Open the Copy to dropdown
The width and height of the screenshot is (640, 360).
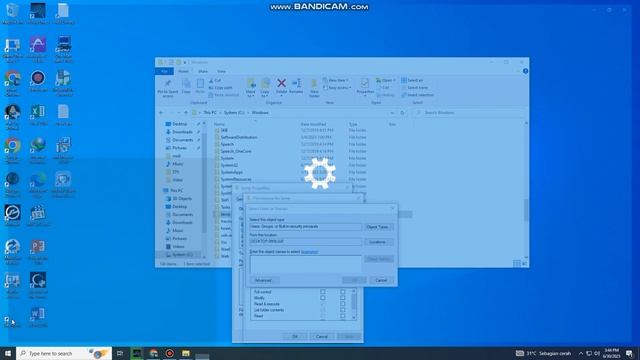265,87
